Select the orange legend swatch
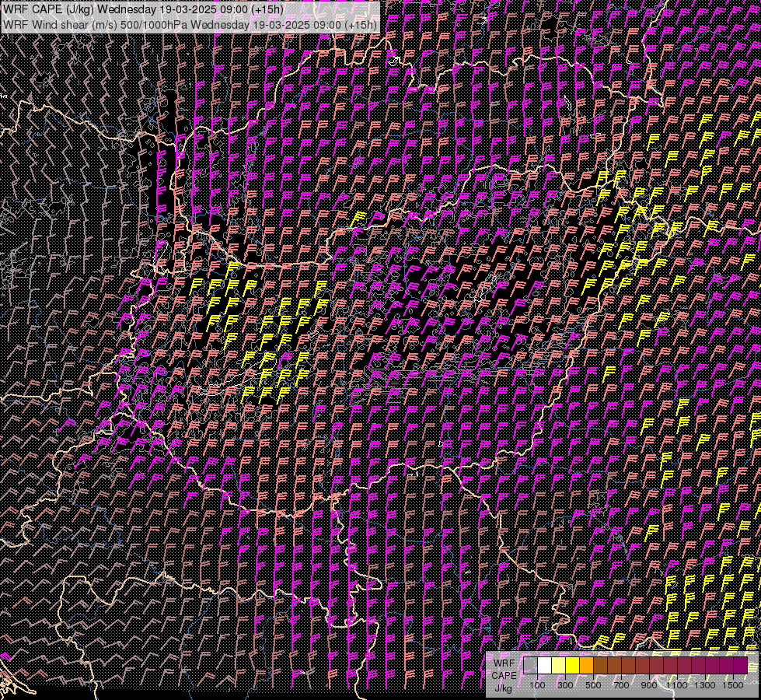761x700 pixels. pyautogui.click(x=586, y=665)
